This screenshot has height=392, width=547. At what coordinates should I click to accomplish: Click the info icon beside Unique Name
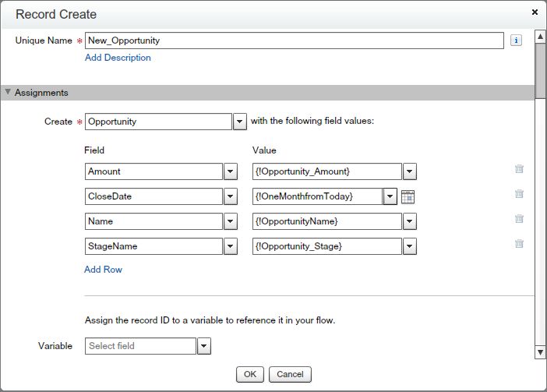516,41
